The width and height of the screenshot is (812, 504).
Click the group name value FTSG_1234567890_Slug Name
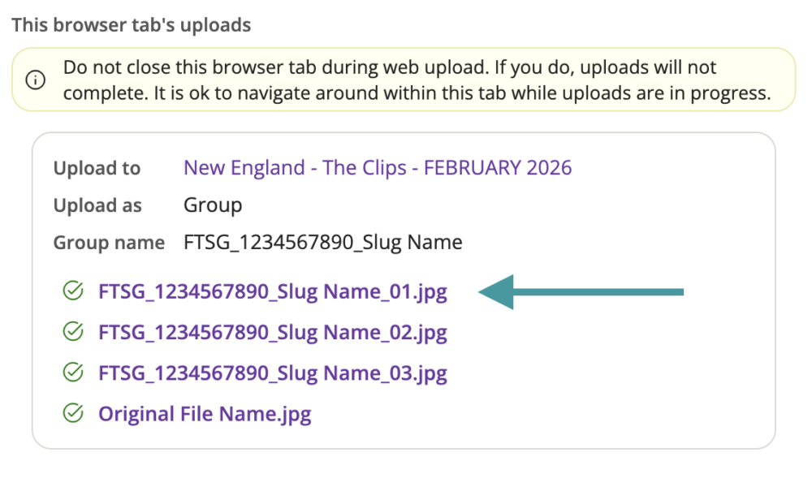(322, 242)
